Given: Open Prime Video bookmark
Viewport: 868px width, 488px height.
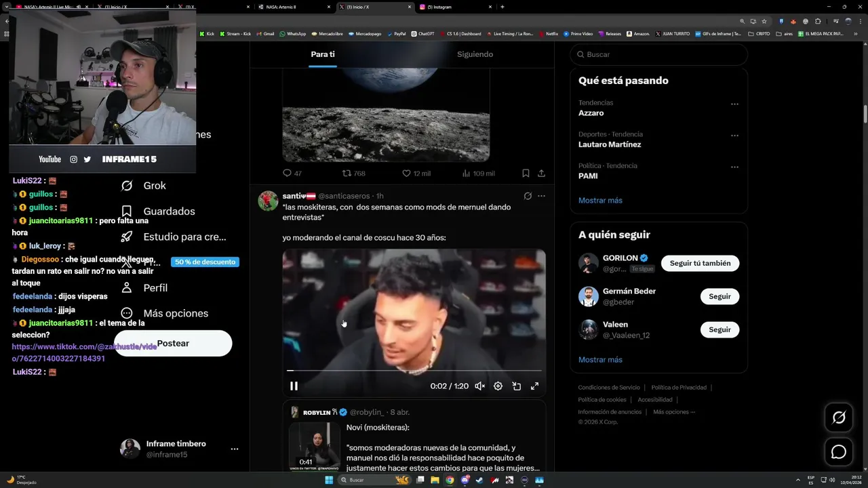Looking at the screenshot, I should tap(578, 33).
